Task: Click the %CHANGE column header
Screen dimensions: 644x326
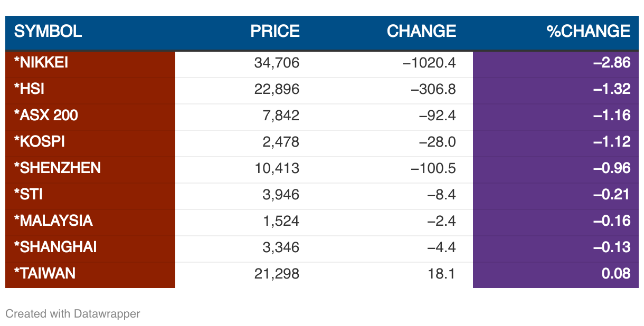Action: (588, 31)
